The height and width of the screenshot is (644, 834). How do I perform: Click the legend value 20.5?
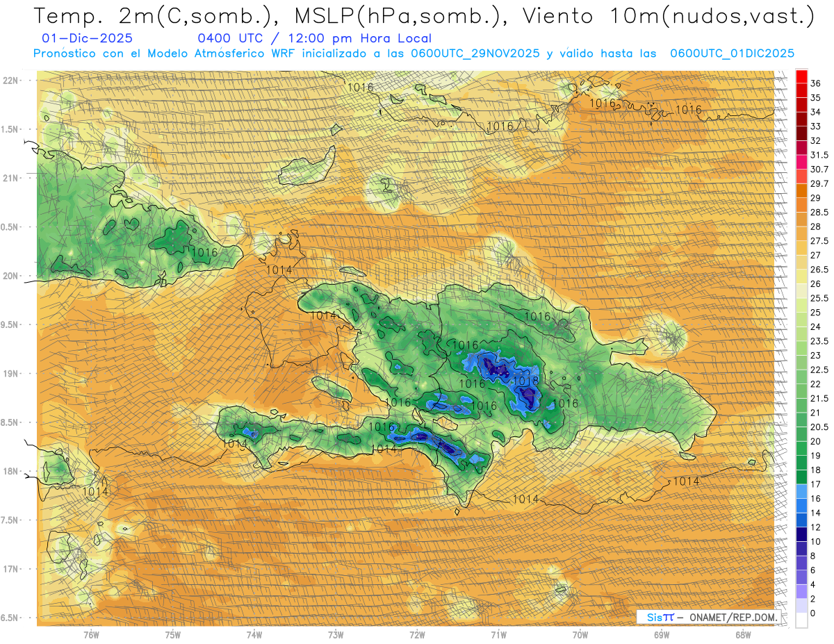pos(819,427)
